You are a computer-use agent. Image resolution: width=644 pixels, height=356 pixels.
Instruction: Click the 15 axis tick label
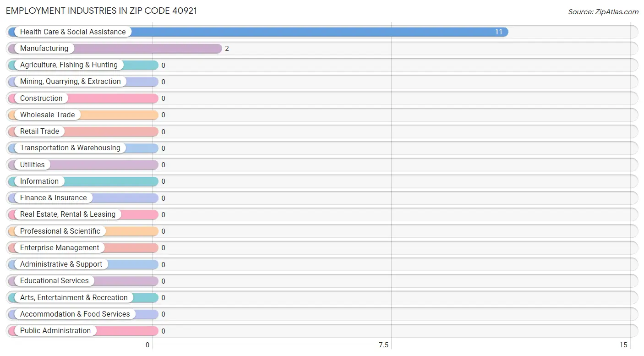click(x=623, y=345)
